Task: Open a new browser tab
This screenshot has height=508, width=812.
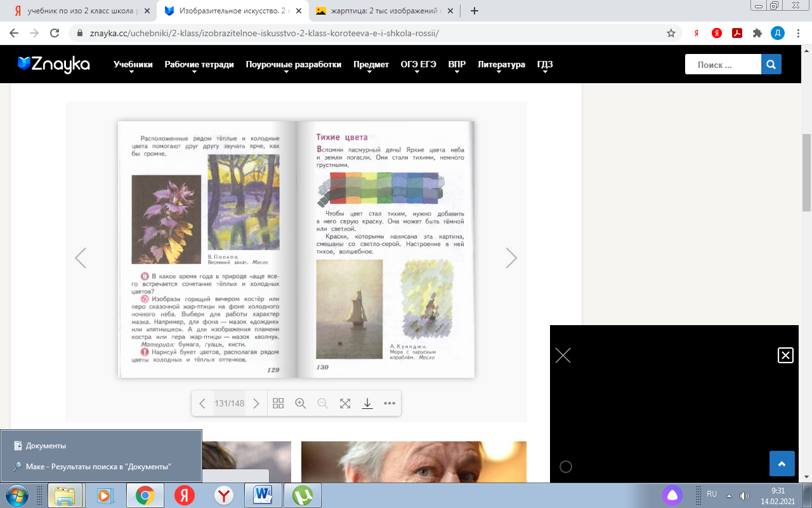Action: coord(474,11)
